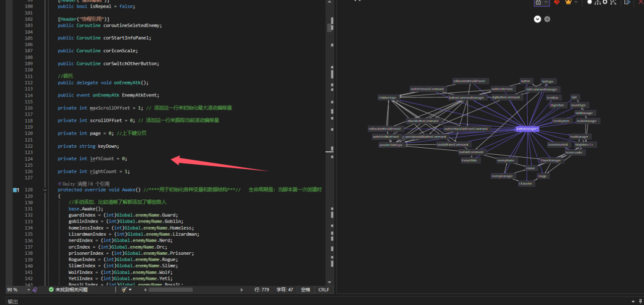Click the purple IntelliCode icon in status strip
The width and height of the screenshot is (644, 305).
(x=35, y=289)
